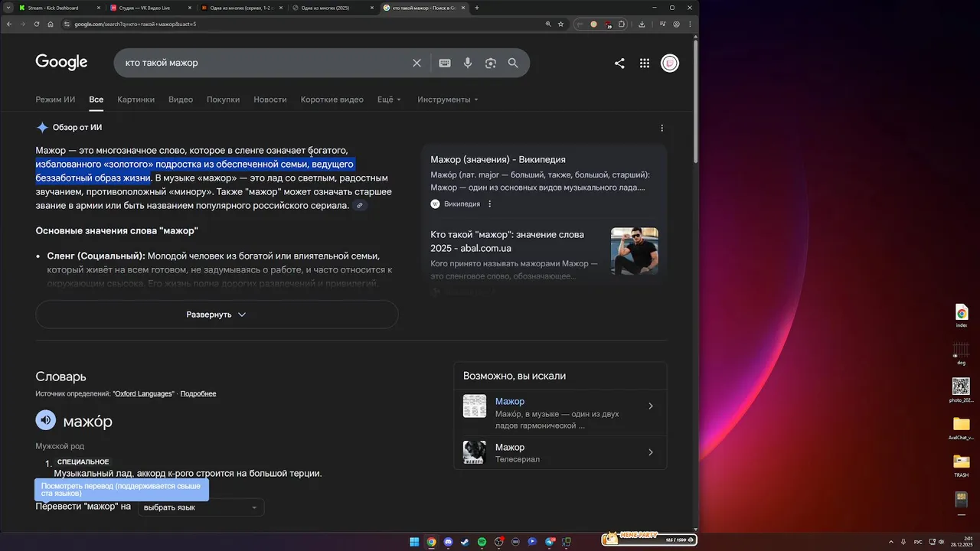Bookmark this page with the star icon

pyautogui.click(x=560, y=24)
